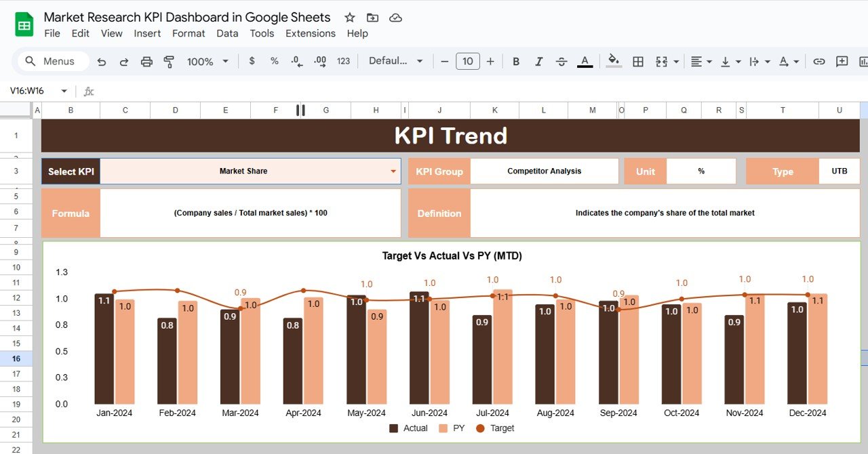Select the Paint format roller icon
868x454 pixels.
[x=169, y=62]
